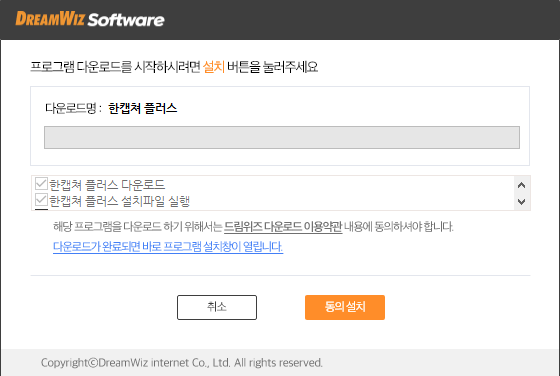Click the 다운로드명 label

73,108
